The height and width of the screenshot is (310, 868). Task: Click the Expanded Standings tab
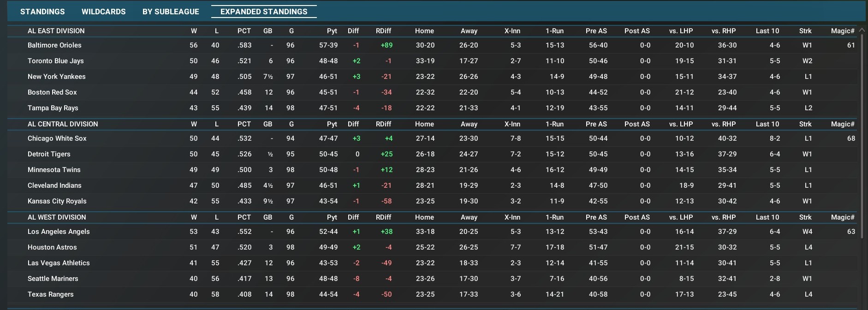tap(264, 12)
